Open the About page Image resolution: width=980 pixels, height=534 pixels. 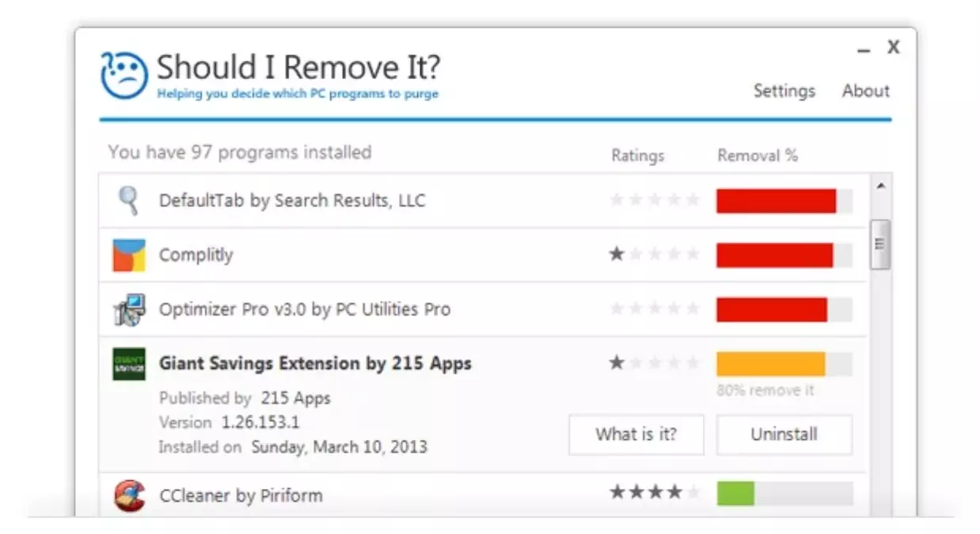point(865,91)
